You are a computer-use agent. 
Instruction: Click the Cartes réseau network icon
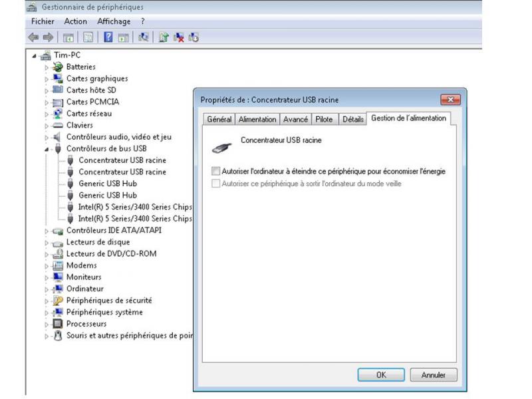pyautogui.click(x=57, y=114)
